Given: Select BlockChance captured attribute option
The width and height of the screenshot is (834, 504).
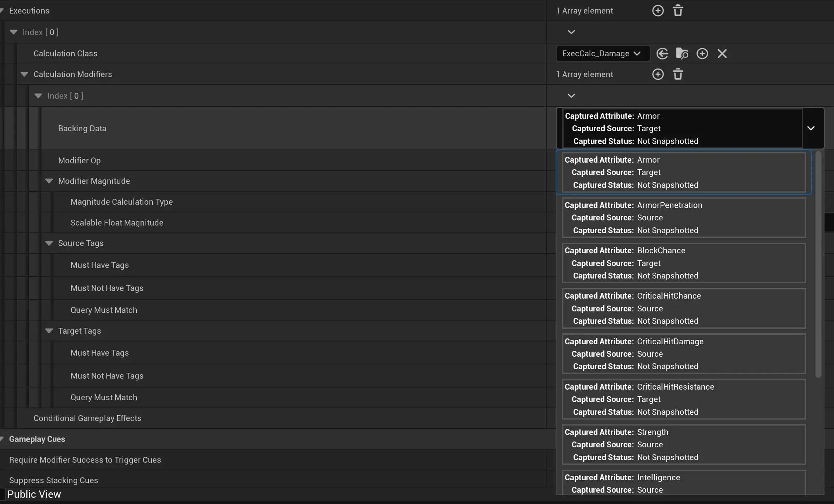Looking at the screenshot, I should (683, 263).
